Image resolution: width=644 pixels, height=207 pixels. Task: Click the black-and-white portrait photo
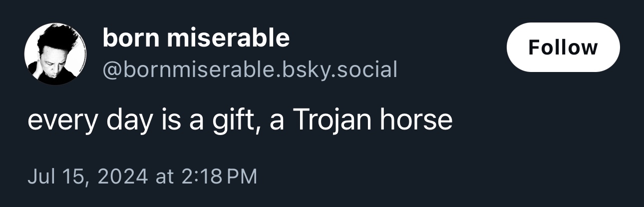coord(55,54)
